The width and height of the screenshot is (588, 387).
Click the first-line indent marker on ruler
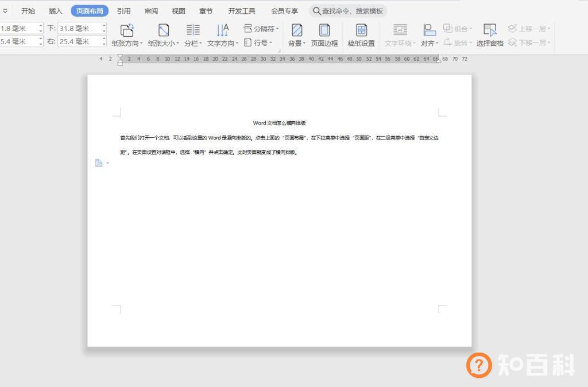tap(120, 57)
